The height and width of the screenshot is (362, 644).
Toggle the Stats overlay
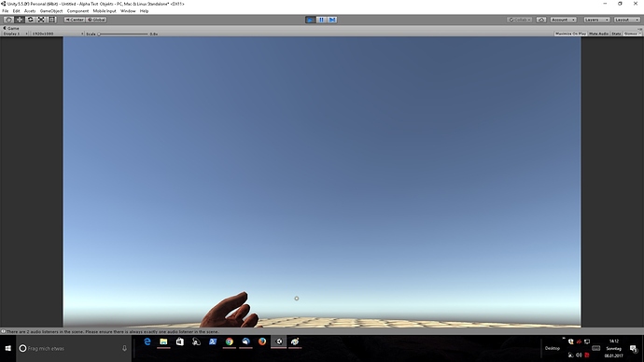[x=616, y=34]
